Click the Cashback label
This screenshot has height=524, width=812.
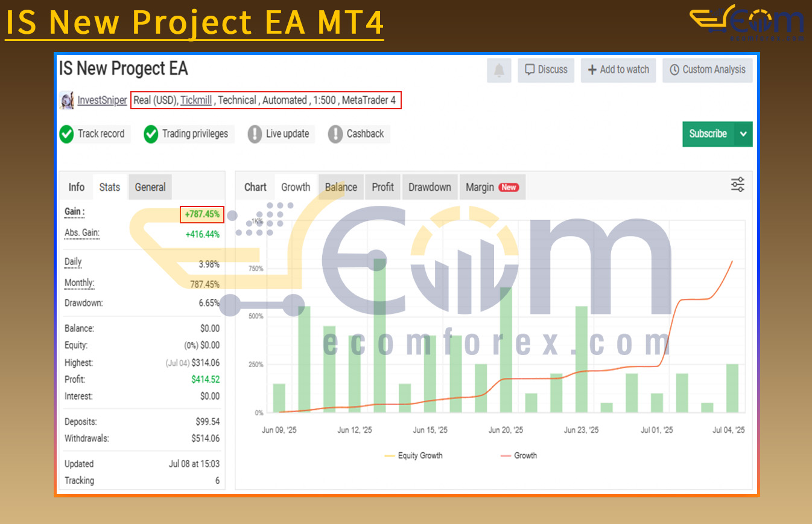coord(365,134)
